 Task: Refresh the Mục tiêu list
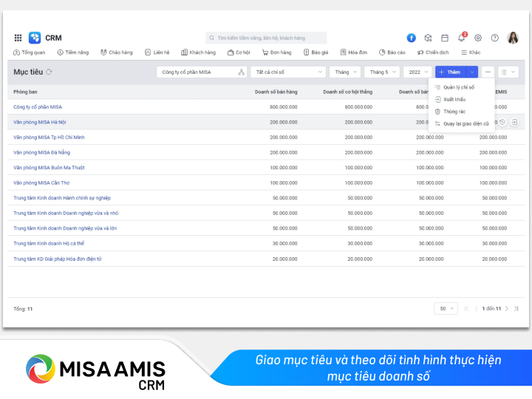[x=50, y=72]
